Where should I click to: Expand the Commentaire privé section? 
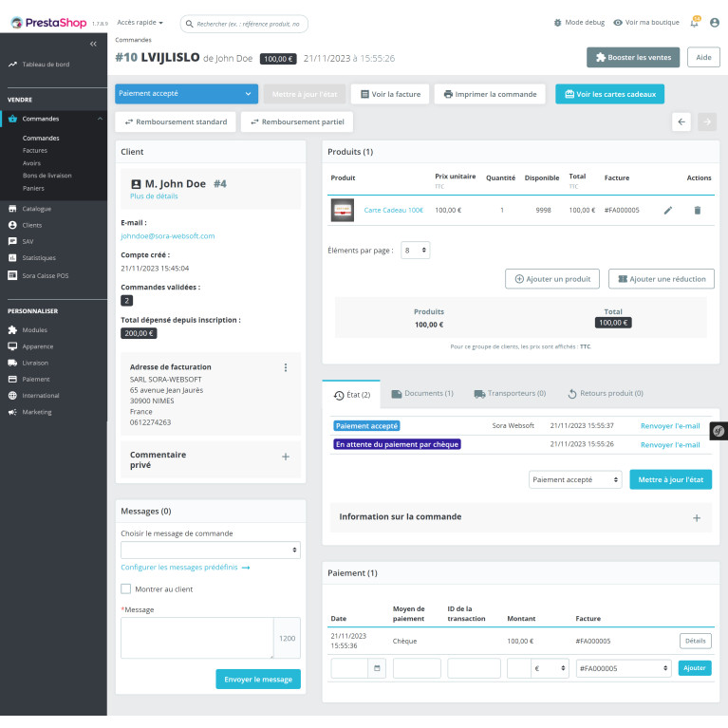click(x=285, y=457)
